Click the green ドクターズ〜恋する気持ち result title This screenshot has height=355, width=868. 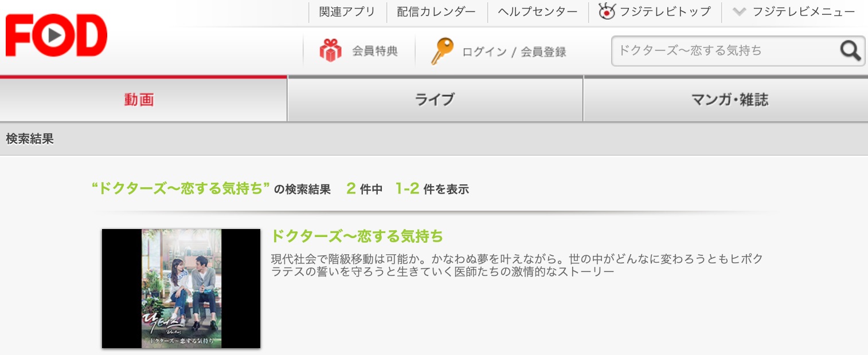tap(357, 236)
